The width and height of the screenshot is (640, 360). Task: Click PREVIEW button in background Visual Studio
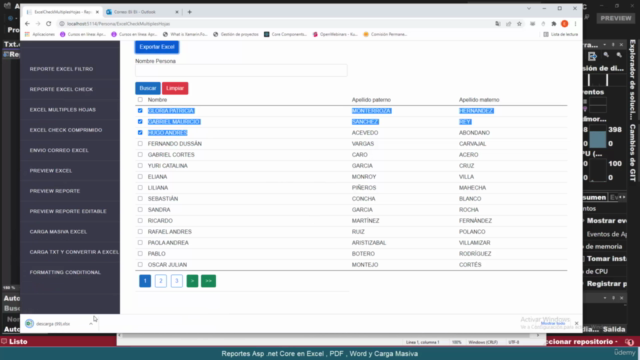pyautogui.click(x=616, y=18)
